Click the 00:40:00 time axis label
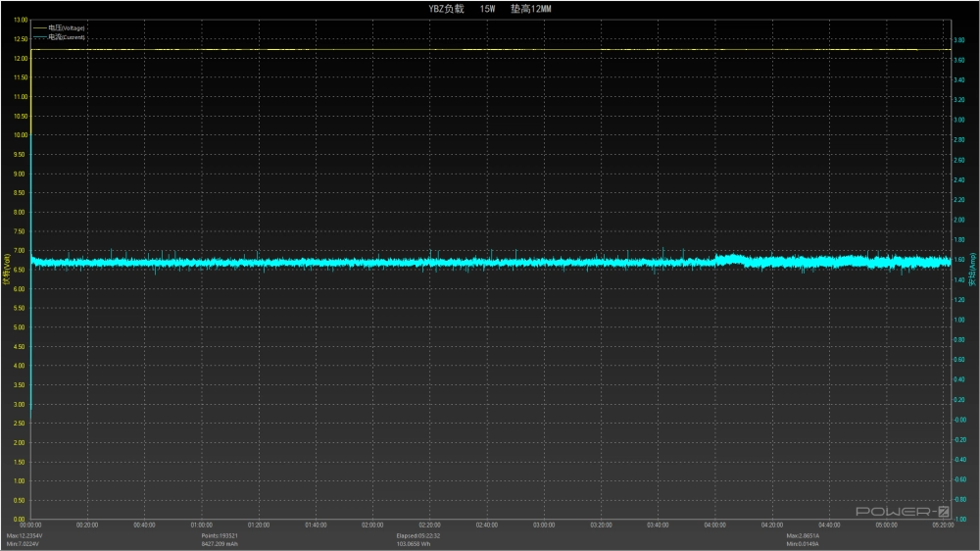The image size is (980, 551). coord(144,526)
